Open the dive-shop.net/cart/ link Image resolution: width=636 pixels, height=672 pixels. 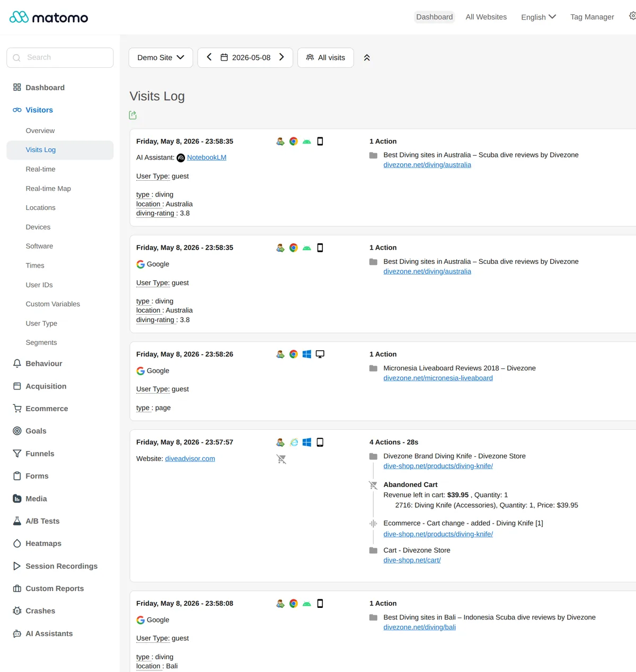(x=412, y=560)
